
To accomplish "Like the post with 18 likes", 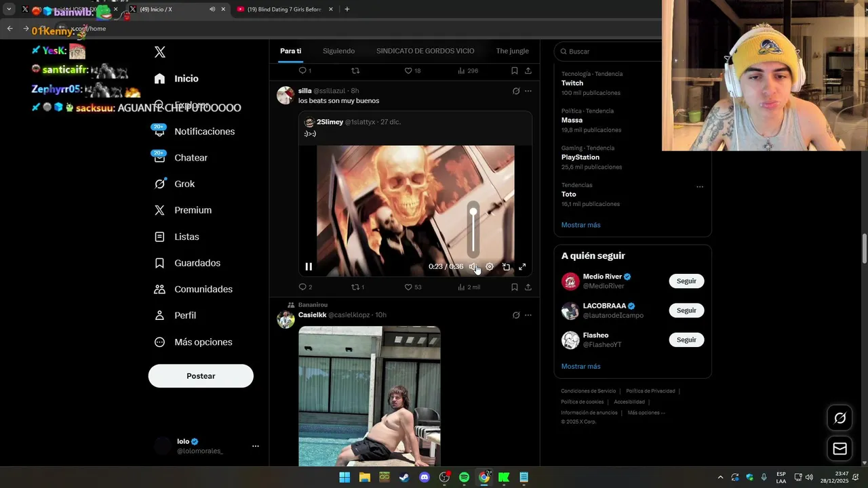I will coord(412,70).
